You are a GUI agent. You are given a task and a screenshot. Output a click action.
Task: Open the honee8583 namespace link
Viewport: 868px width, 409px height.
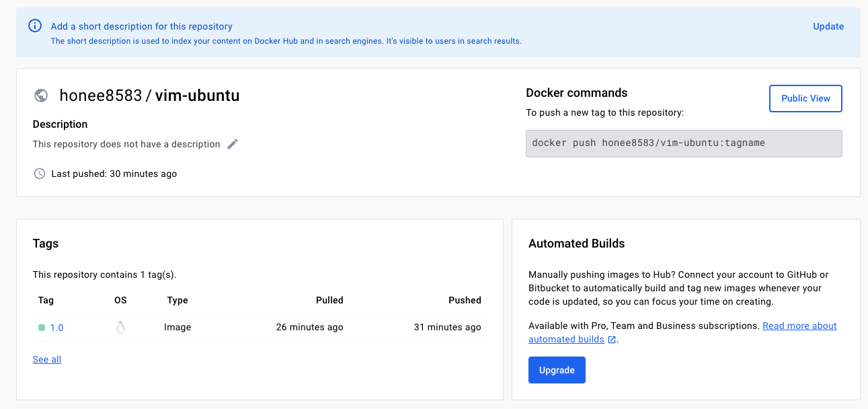click(100, 96)
